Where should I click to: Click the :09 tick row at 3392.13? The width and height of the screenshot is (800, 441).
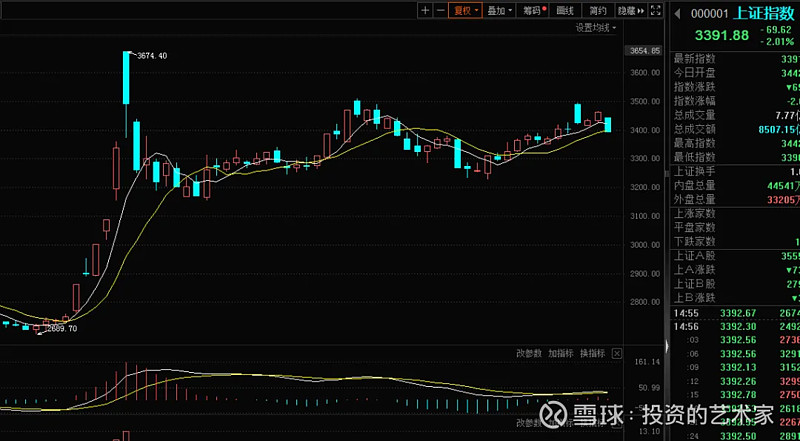pyautogui.click(x=735, y=368)
